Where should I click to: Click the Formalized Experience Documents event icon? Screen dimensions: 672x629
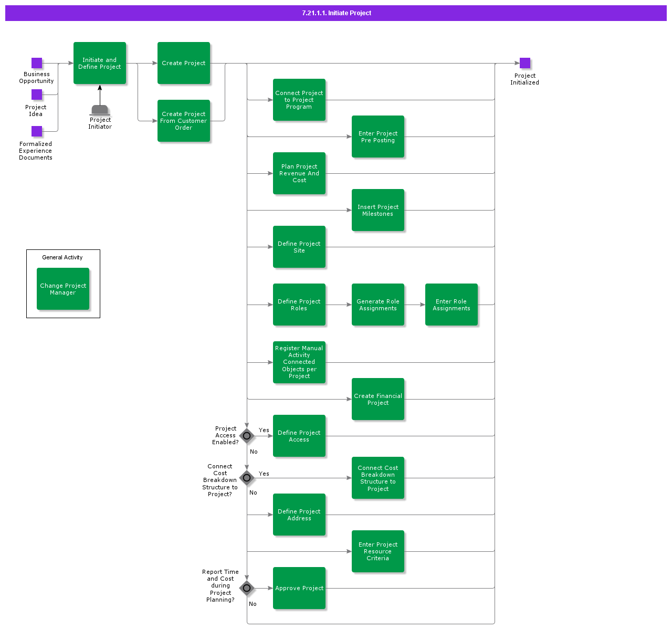pos(37,131)
